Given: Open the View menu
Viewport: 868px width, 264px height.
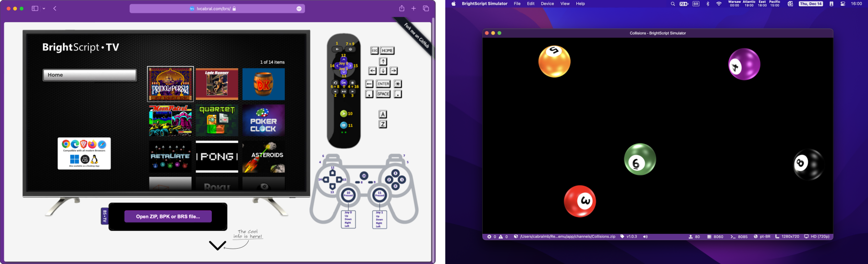Looking at the screenshot, I should coord(565,3).
